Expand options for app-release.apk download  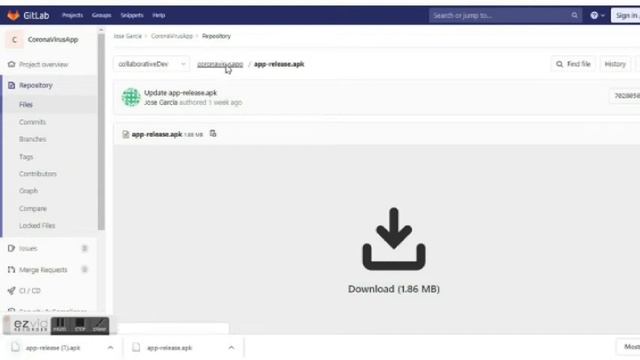231,348
